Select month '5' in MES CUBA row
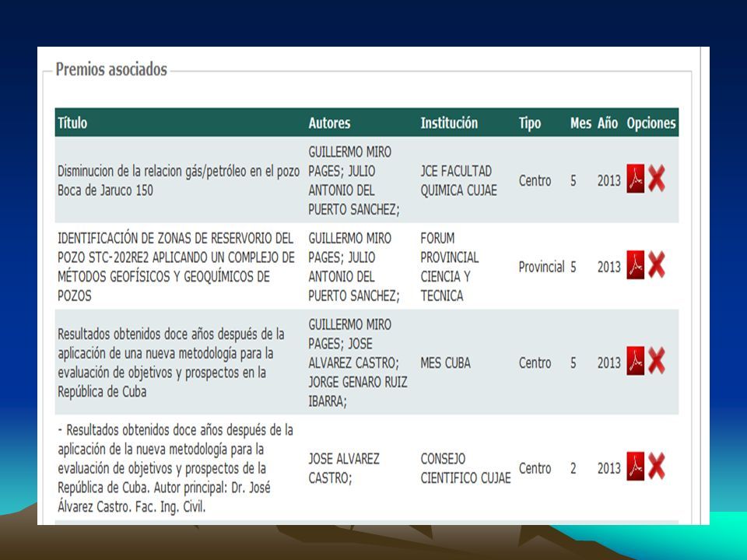Image resolution: width=747 pixels, height=560 pixels. (x=573, y=363)
